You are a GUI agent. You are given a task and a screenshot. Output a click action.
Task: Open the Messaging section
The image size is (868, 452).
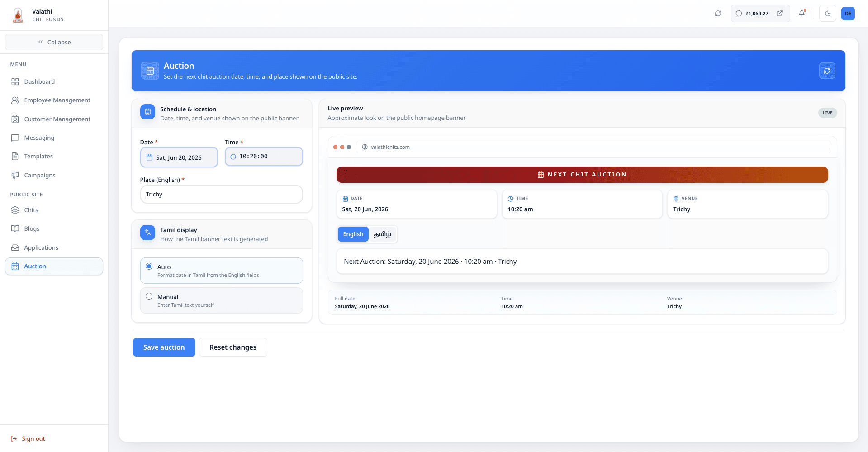(x=54, y=138)
